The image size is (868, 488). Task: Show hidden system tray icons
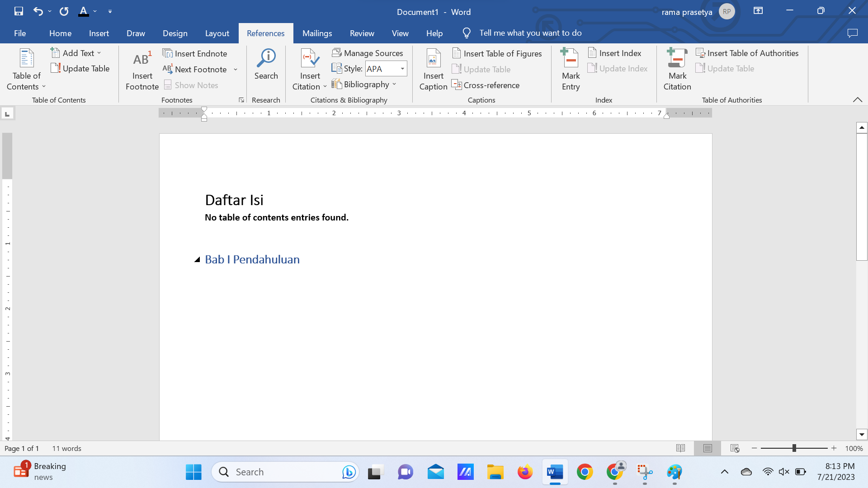(x=724, y=472)
